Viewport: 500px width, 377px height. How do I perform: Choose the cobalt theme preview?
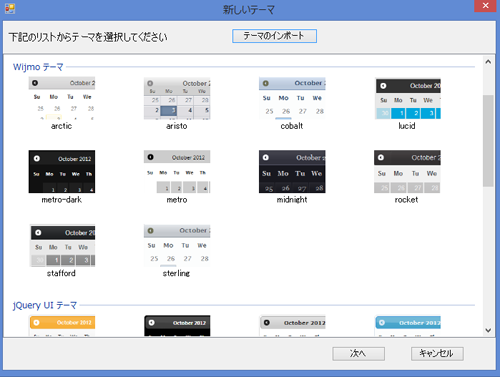[x=292, y=98]
